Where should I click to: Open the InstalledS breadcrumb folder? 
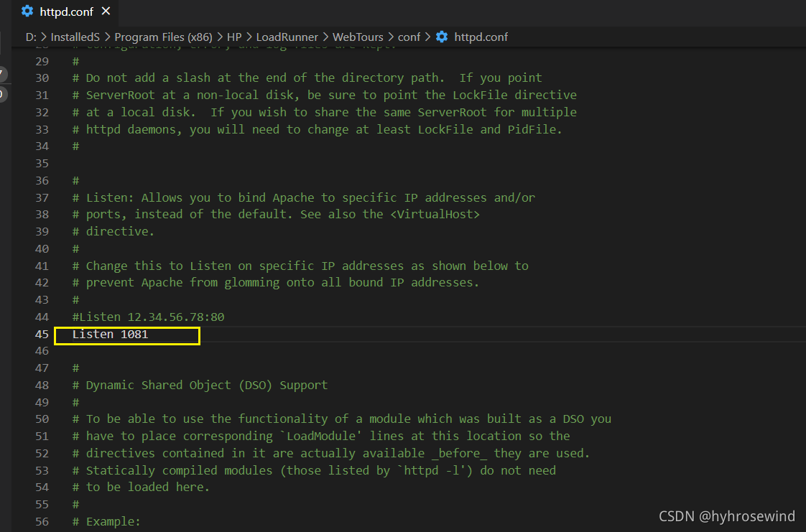(x=75, y=37)
